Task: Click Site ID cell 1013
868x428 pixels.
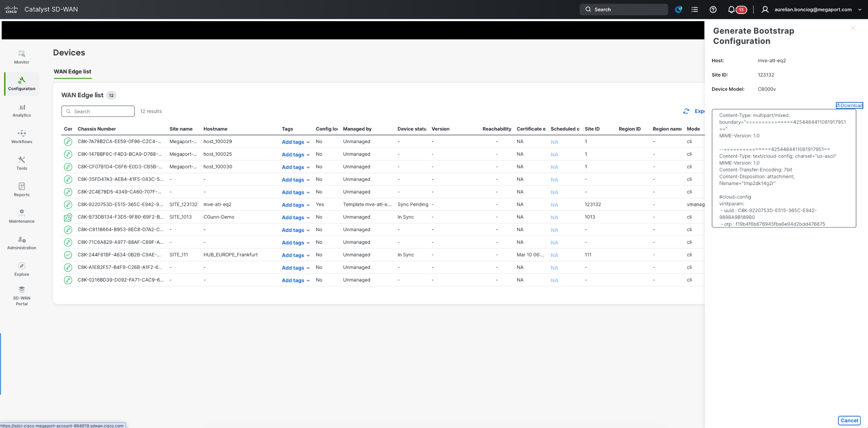Action: tap(590, 217)
